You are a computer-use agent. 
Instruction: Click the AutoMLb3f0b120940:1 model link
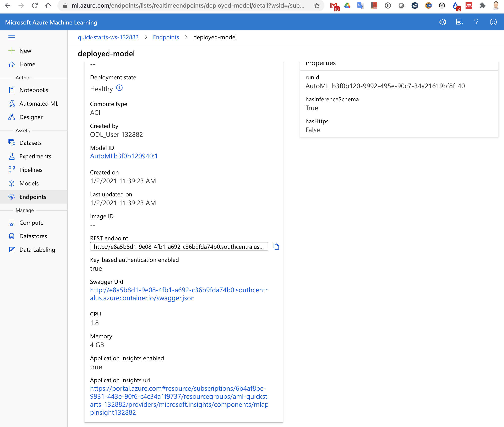click(x=124, y=156)
